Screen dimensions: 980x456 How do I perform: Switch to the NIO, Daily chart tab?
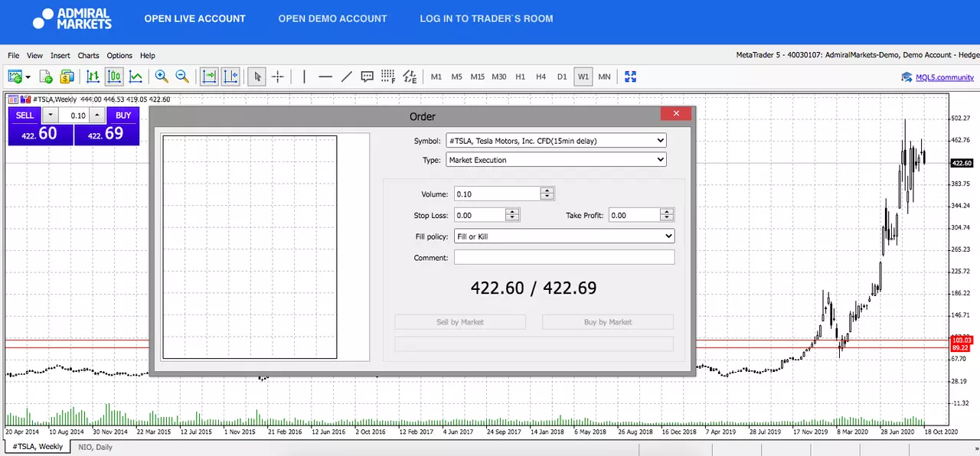tap(95, 447)
